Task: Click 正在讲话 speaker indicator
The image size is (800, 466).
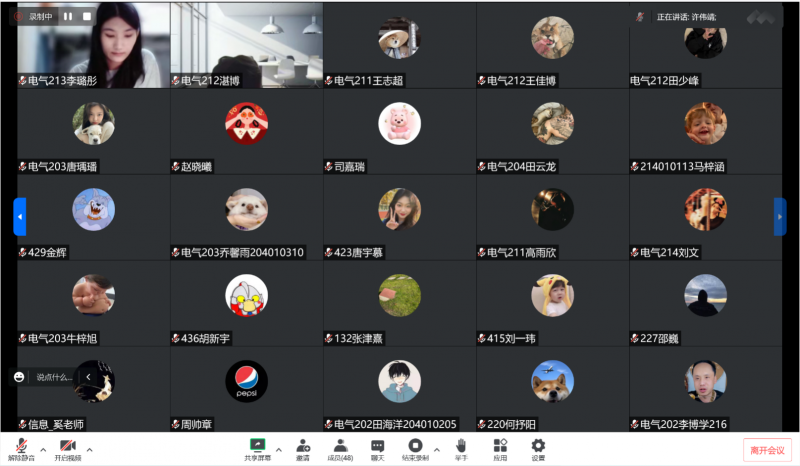Action: coord(686,17)
